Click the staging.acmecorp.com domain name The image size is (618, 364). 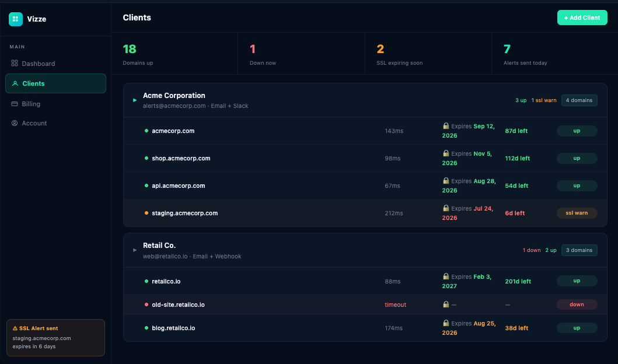tap(185, 213)
